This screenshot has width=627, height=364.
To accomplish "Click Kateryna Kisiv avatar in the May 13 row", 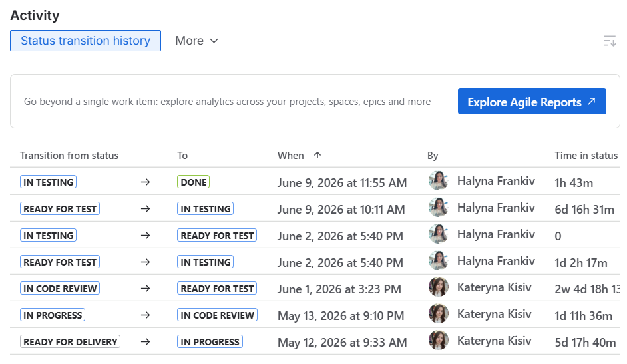I will pyautogui.click(x=439, y=314).
